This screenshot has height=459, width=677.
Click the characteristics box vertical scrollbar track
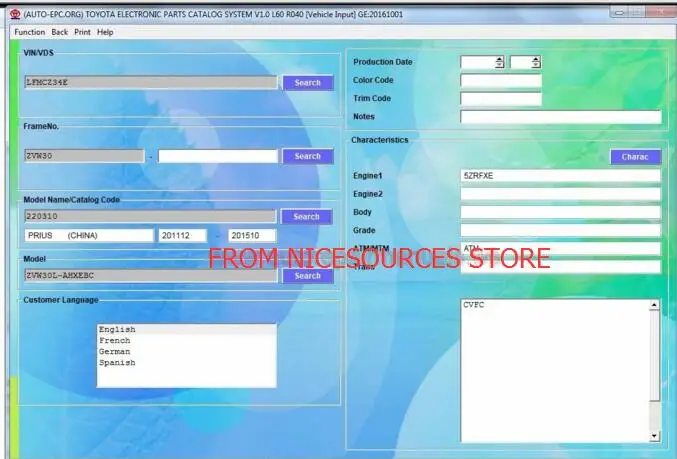coord(654,415)
